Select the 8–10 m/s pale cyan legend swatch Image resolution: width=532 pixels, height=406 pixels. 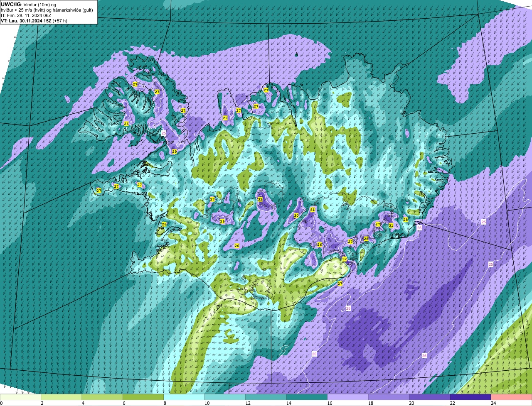point(185,397)
